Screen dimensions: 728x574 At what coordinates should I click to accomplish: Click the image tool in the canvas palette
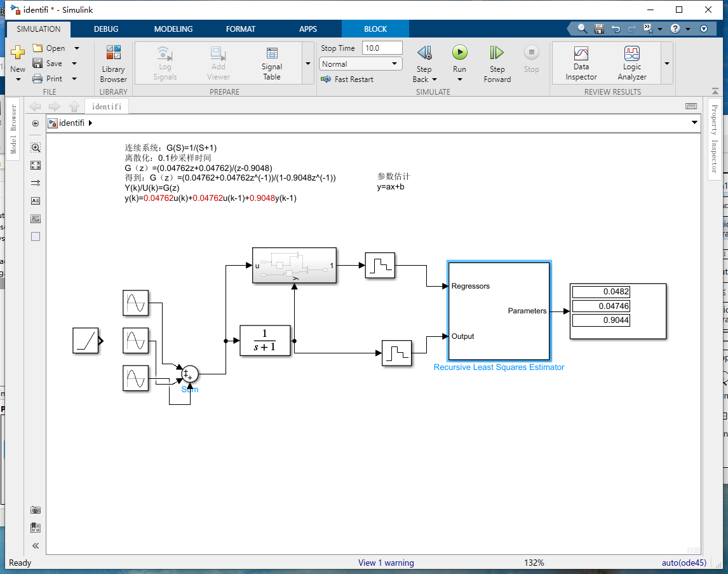click(x=36, y=219)
